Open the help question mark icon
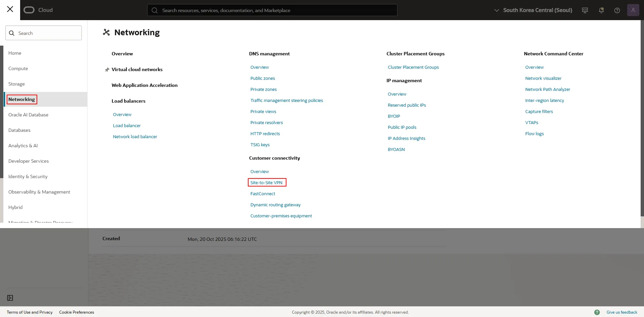 (x=617, y=10)
